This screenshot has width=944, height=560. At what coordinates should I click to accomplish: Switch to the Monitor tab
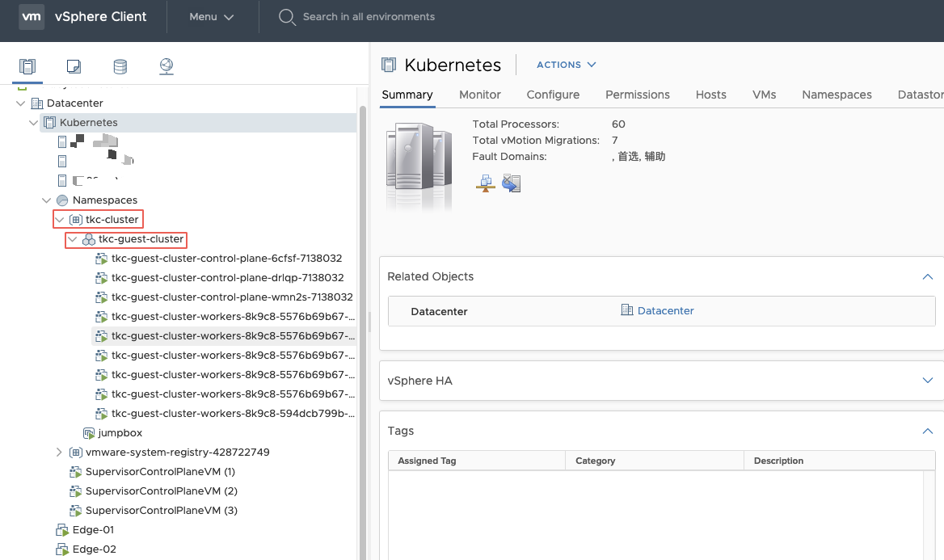point(480,95)
